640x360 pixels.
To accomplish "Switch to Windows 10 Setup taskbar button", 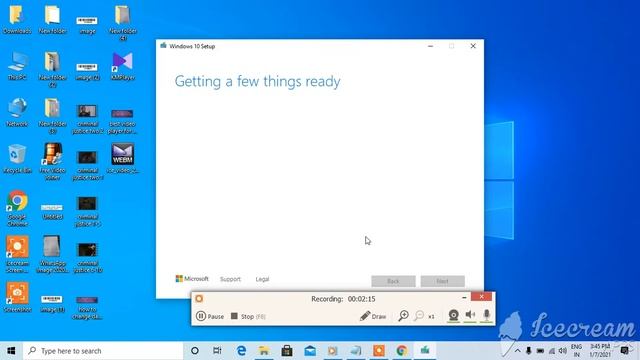I will pos(425,351).
